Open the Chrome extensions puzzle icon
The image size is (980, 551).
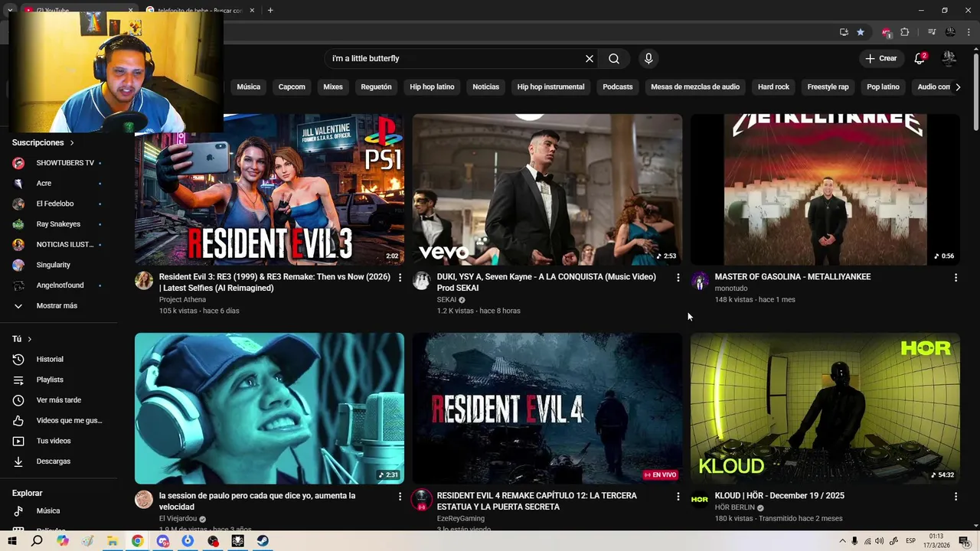click(x=905, y=32)
